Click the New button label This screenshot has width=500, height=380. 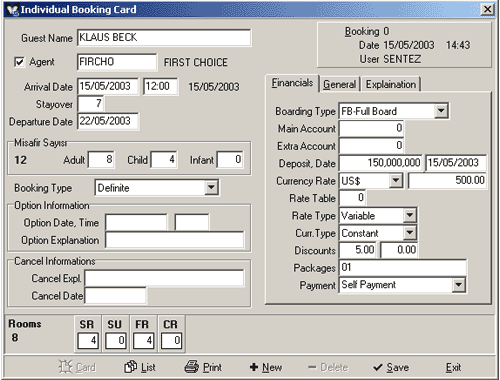pos(272,367)
